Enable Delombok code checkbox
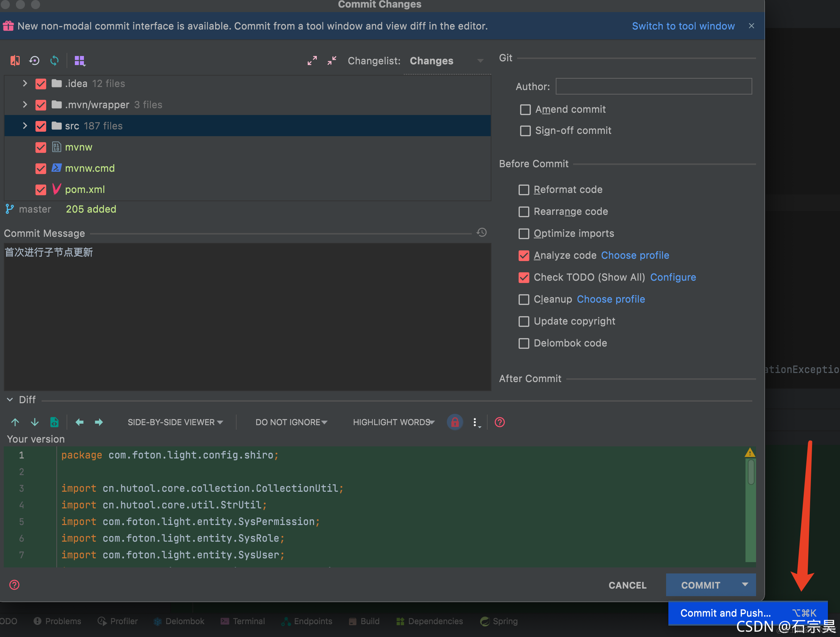This screenshot has width=840, height=637. 524,343
